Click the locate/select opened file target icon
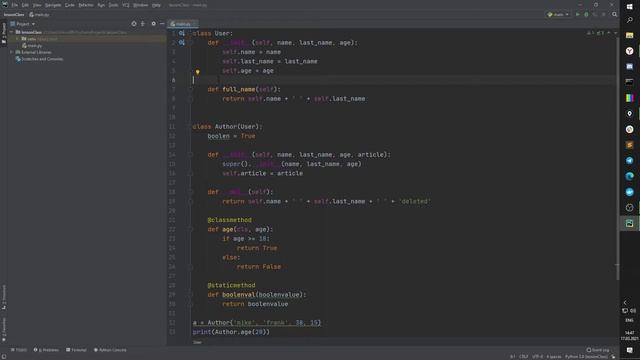The width and height of the screenshot is (640, 360). 134,24
